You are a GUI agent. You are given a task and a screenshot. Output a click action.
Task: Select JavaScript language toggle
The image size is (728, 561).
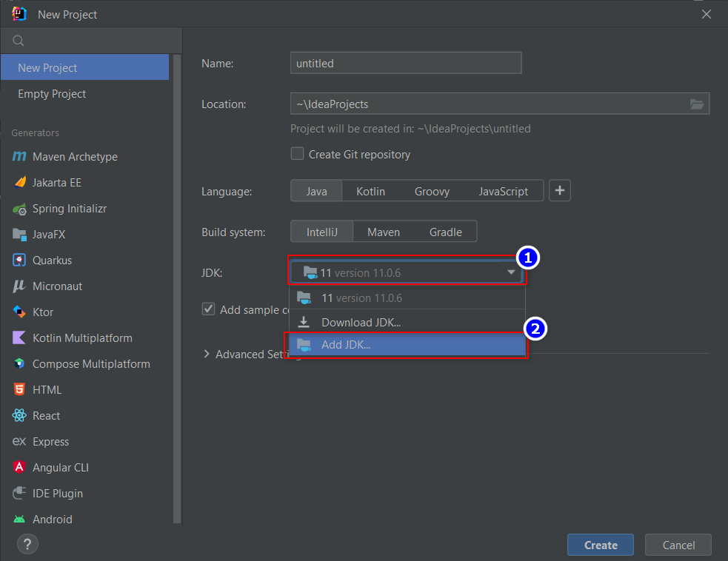(504, 191)
